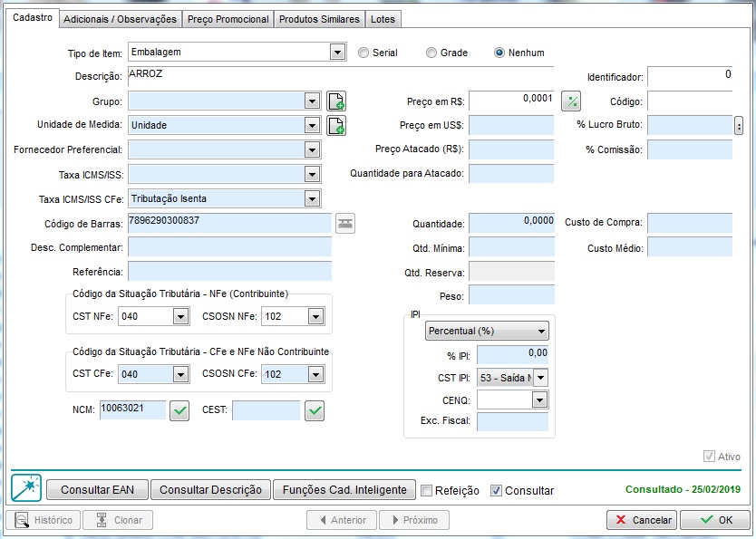This screenshot has height=539, width=756.
Task: Toggle the Ativo checkbox
Action: click(x=709, y=457)
